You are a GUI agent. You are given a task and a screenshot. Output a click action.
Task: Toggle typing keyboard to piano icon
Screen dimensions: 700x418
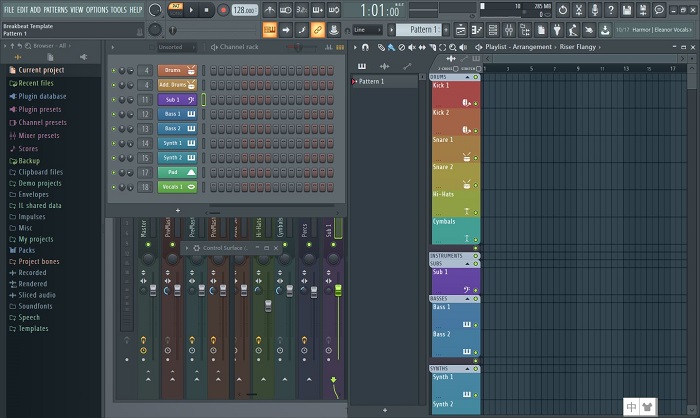tap(269, 30)
